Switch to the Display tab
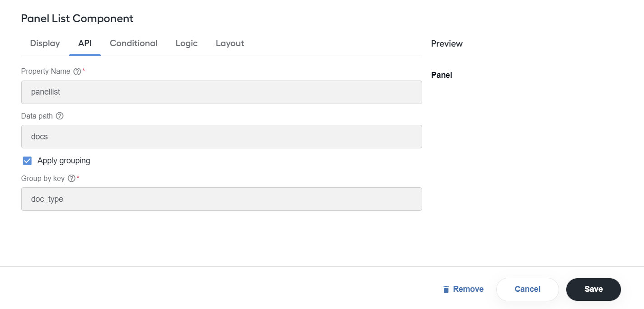Screen dimensions: 644x309 pyautogui.click(x=45, y=43)
